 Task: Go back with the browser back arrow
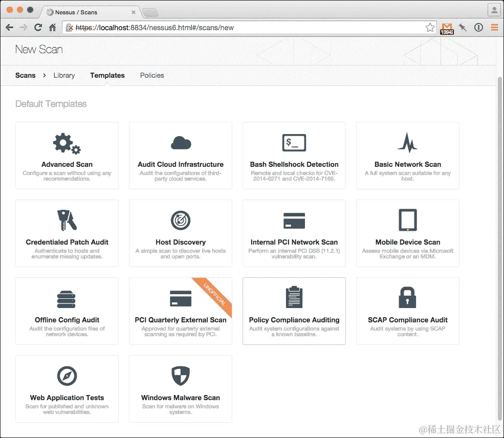tap(9, 28)
